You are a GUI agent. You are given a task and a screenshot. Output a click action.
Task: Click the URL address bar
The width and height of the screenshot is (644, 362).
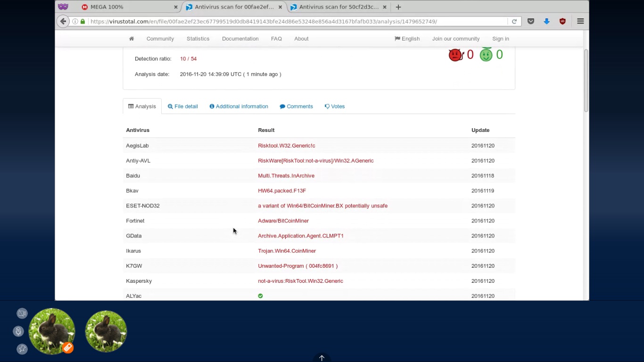(x=297, y=21)
